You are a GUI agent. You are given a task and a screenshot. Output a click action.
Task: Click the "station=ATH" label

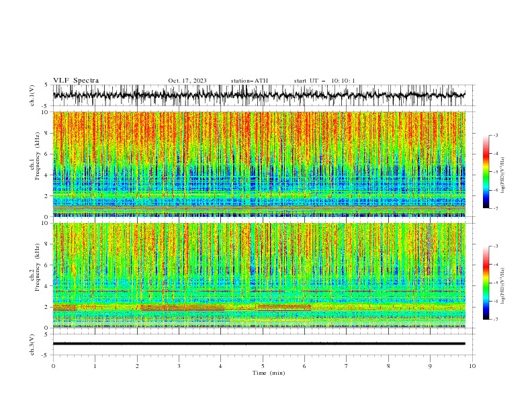[249, 81]
